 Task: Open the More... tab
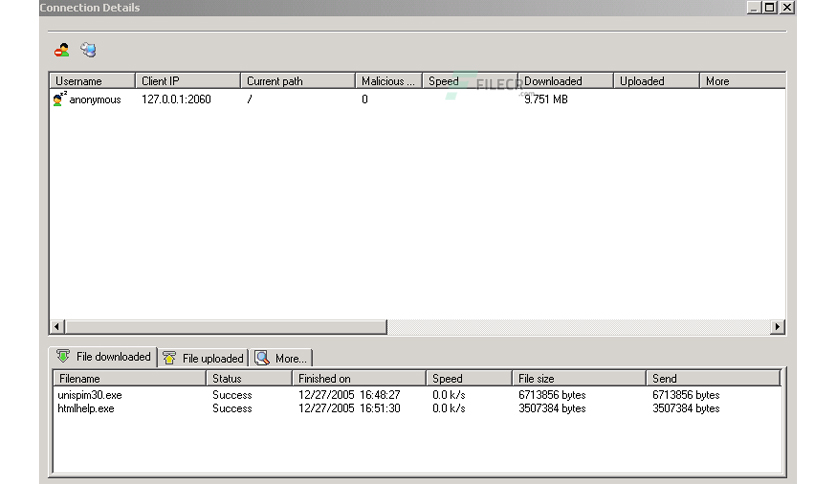(x=281, y=358)
